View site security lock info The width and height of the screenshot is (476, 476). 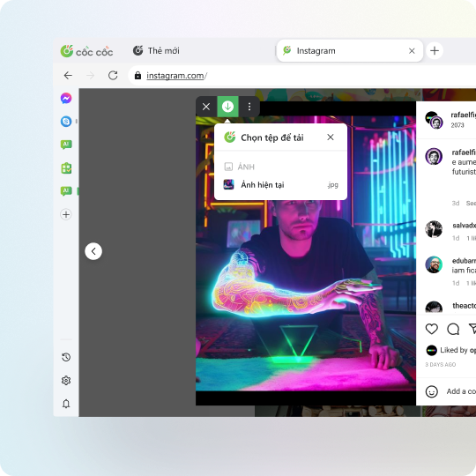click(x=138, y=75)
